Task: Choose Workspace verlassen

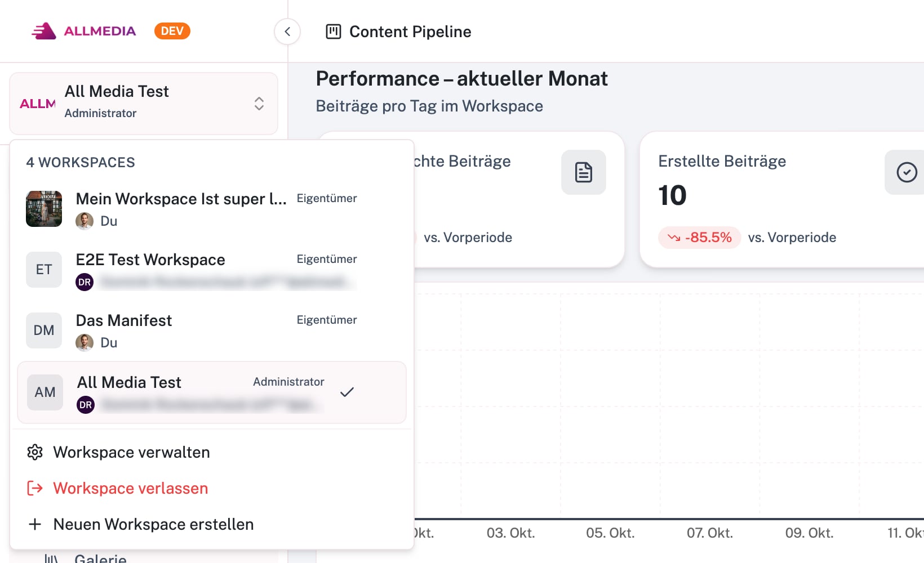Action: pos(212,488)
